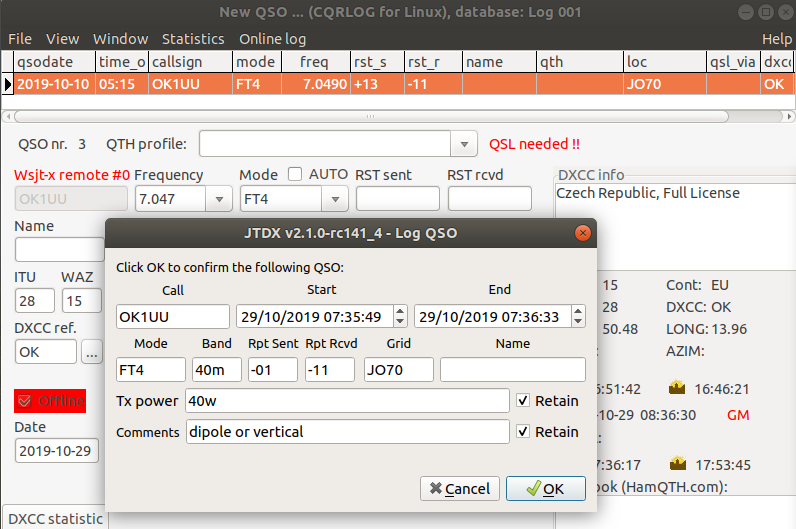Click the qsodate column header
The width and height of the screenshot is (796, 529).
54,62
